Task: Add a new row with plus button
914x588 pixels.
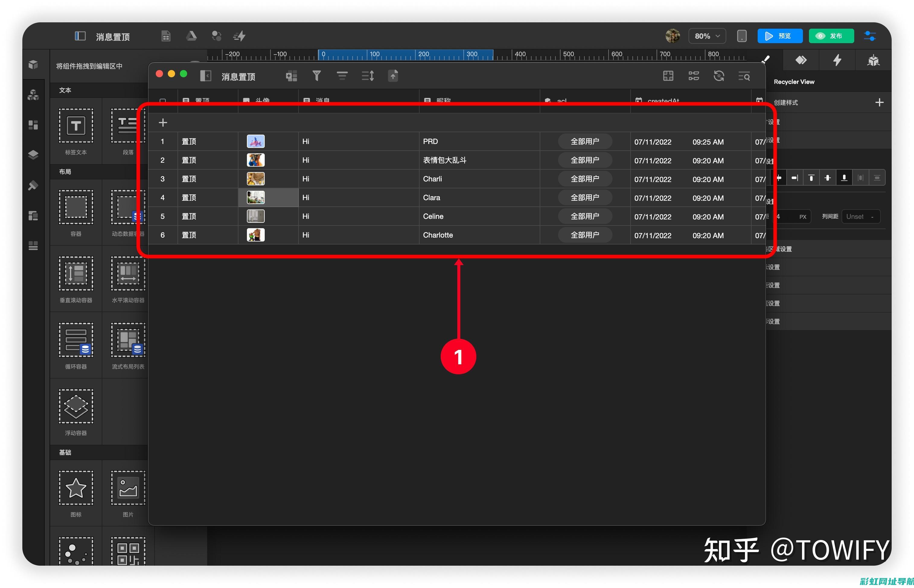Action: point(163,123)
